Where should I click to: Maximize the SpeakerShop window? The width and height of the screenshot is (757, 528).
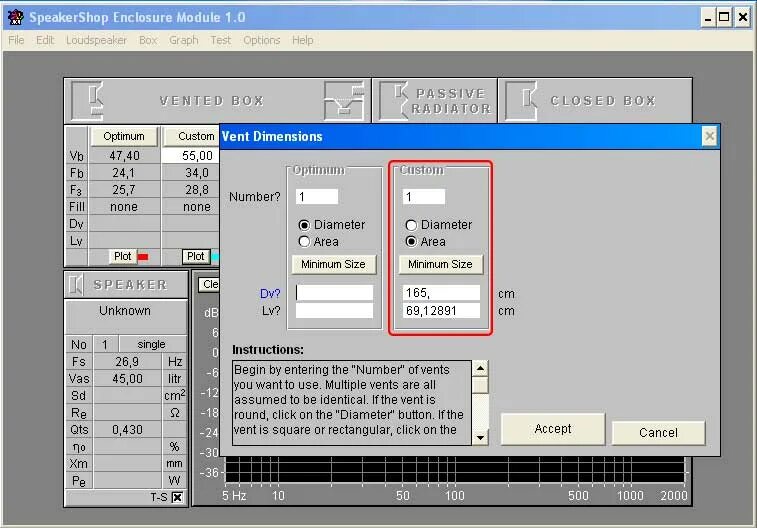pos(724,18)
